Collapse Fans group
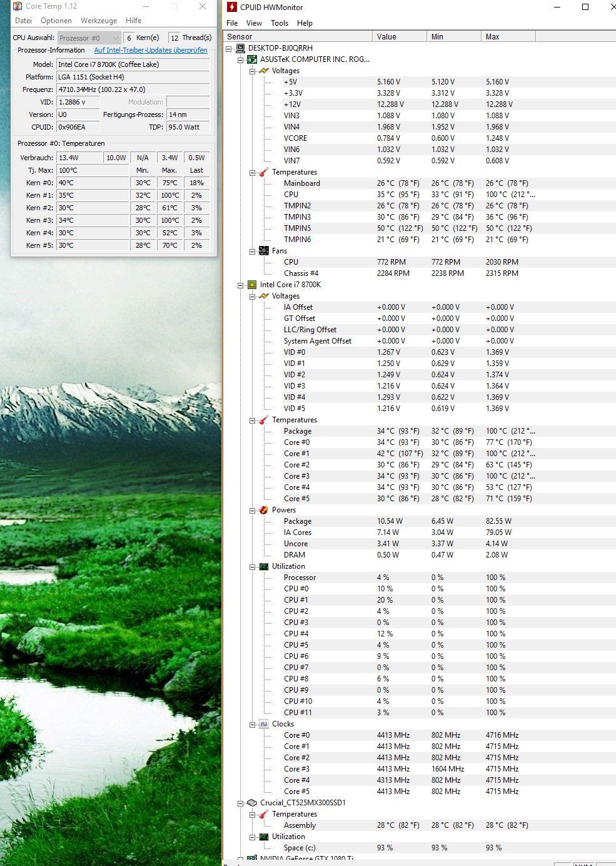Viewport: 616px width, 866px height. point(253,251)
